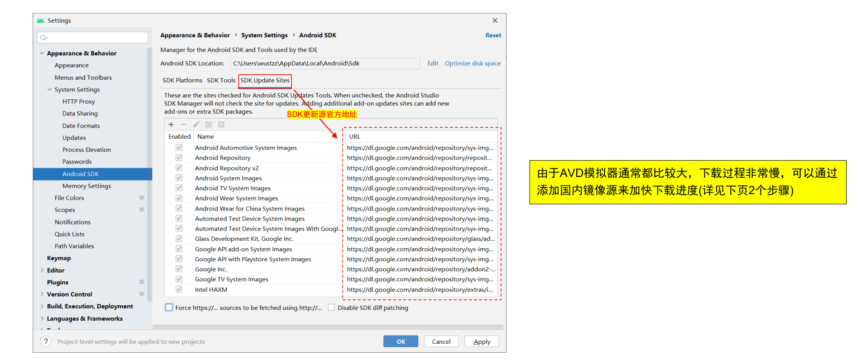Expand Build, Execution, Deployment node

click(42, 306)
